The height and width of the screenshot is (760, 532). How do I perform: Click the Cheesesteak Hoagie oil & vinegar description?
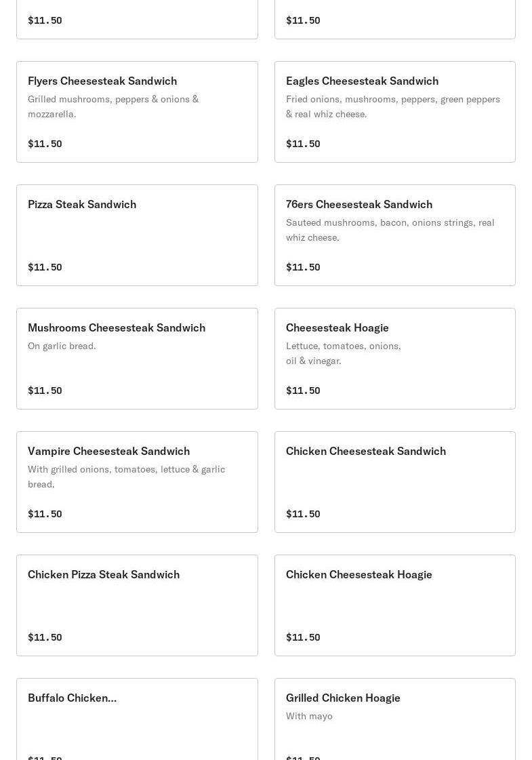pyautogui.click(x=344, y=353)
